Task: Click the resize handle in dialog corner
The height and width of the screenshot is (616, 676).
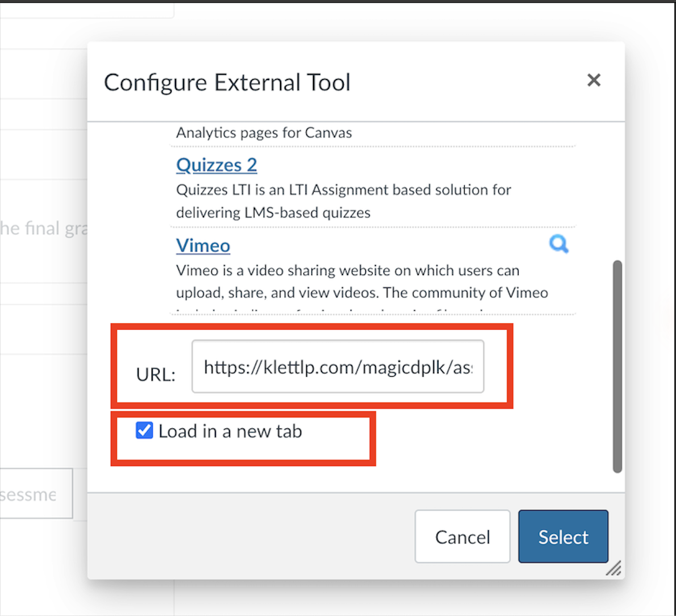Action: pyautogui.click(x=614, y=568)
